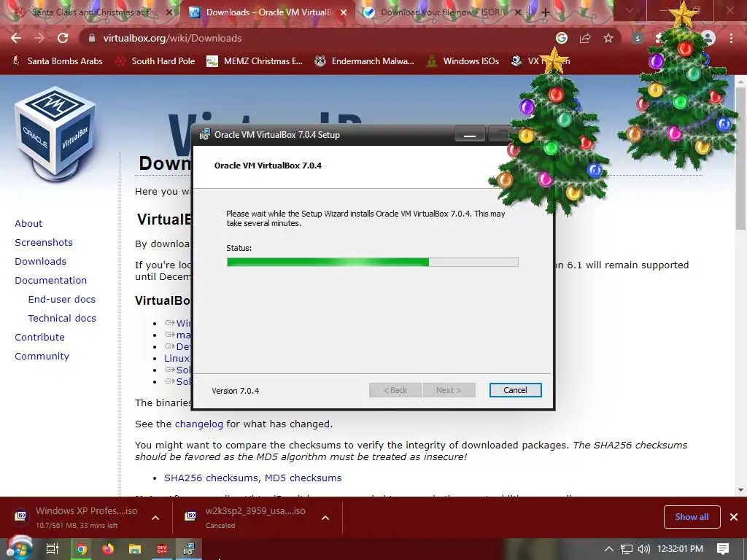Bookmark this page with the star icon

pos(608,38)
